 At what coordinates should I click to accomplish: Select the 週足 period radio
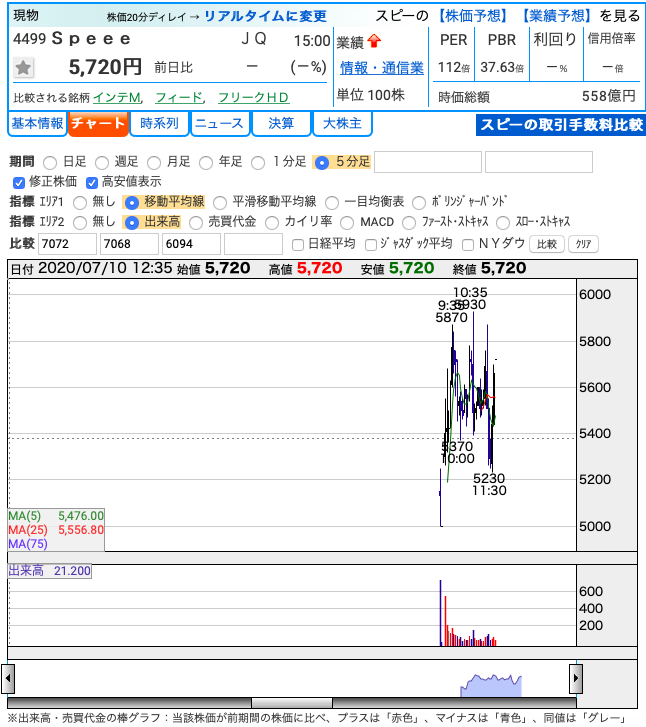102,163
